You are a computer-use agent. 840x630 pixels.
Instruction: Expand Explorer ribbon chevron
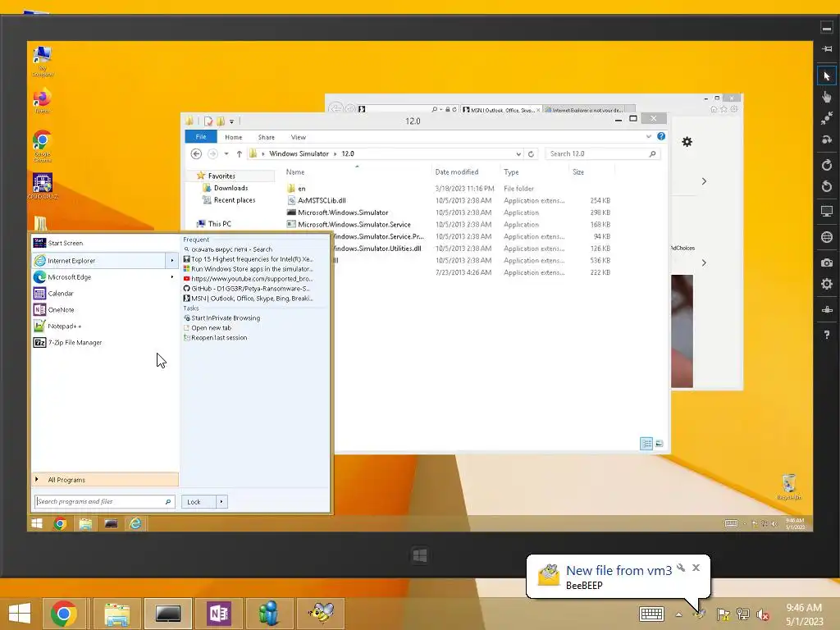(649, 137)
